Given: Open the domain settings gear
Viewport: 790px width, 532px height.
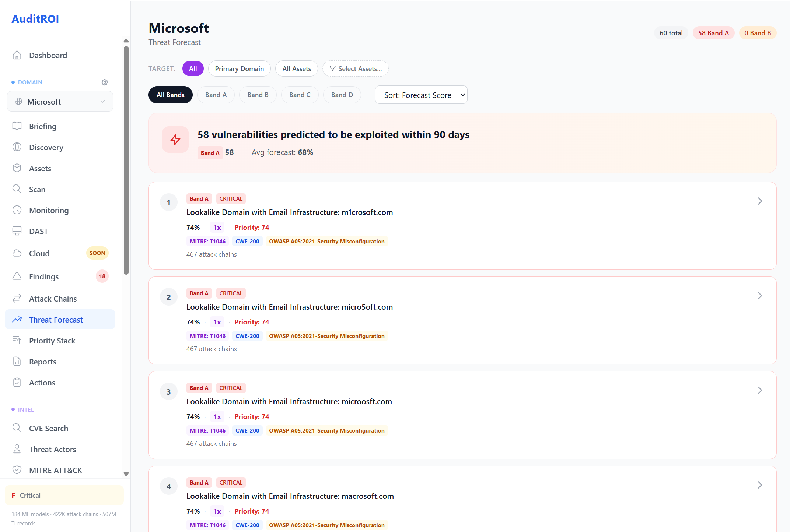Looking at the screenshot, I should [x=105, y=82].
